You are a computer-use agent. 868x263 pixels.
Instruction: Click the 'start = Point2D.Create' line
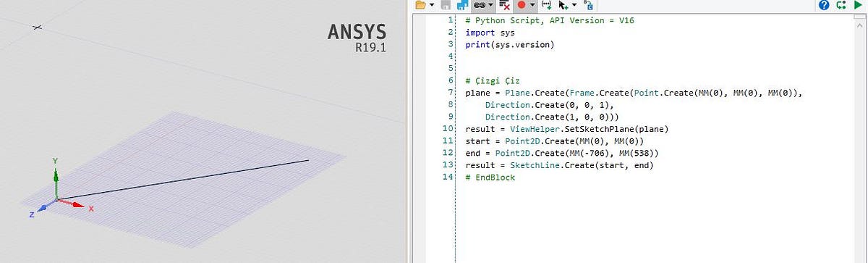[x=555, y=141]
